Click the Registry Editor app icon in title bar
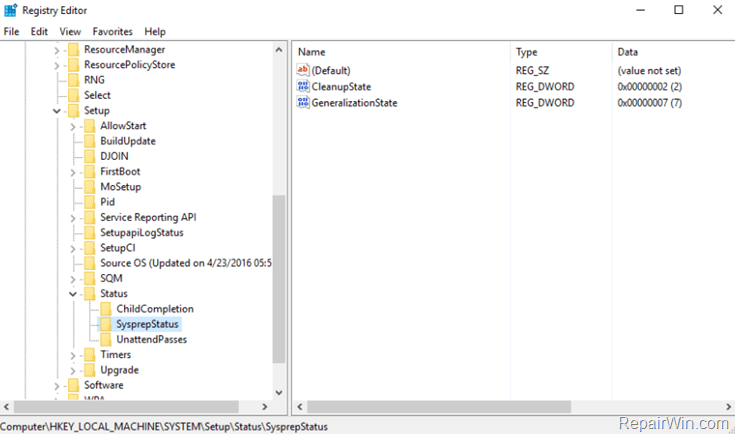Viewport: 735px width, 434px height. [10, 10]
